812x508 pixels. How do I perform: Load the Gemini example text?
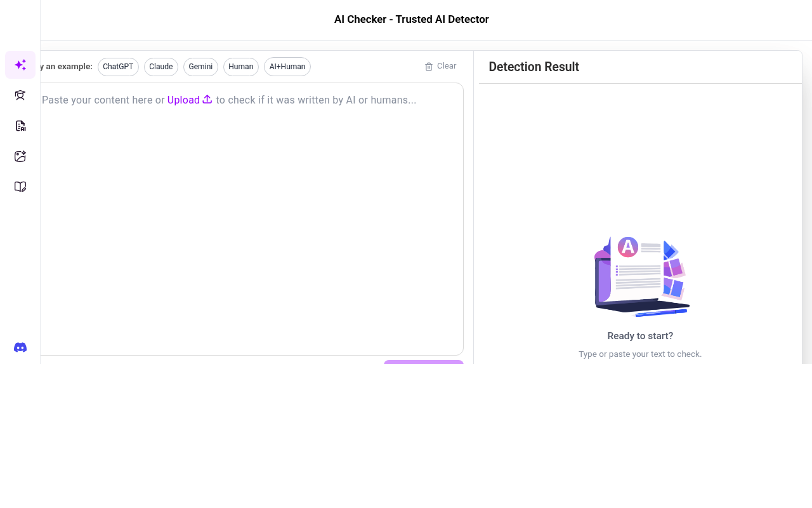200,67
